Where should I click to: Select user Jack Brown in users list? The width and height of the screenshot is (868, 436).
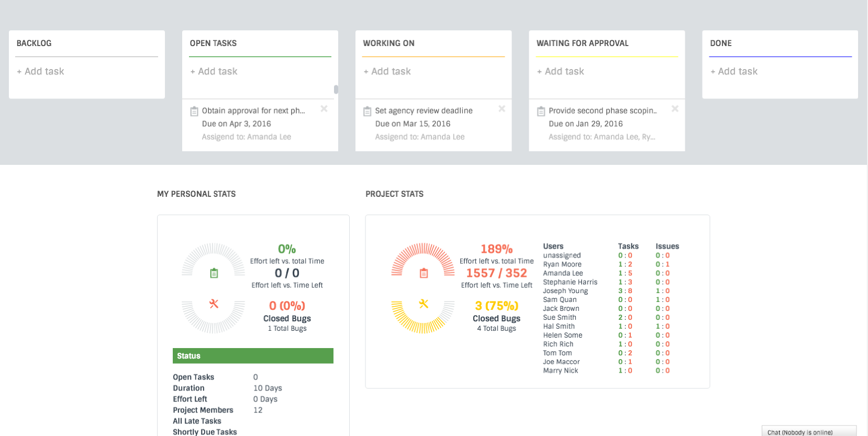[x=561, y=309]
